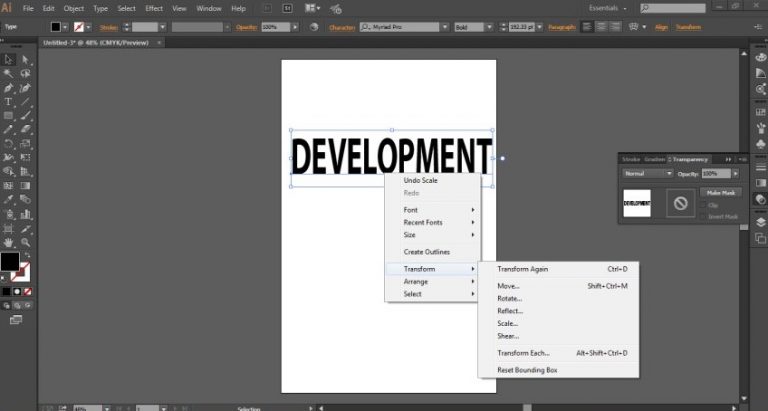Select the Line Segment tool

coord(25,102)
